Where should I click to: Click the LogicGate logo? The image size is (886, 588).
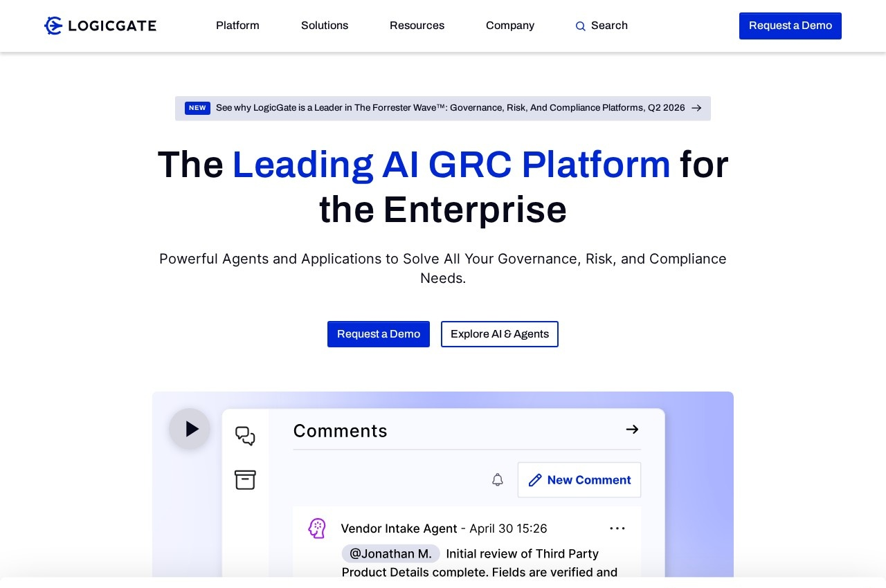point(100,26)
